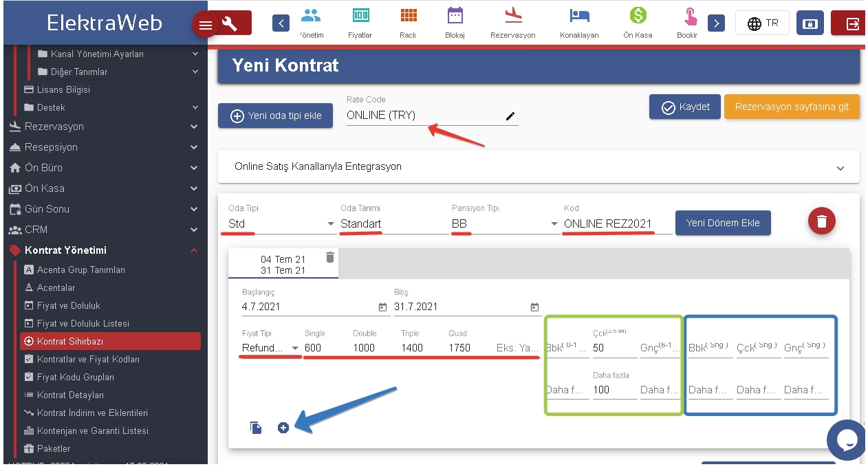Open the Oda Tipi dropdown
Screen dimensions: 868x469
point(330,224)
